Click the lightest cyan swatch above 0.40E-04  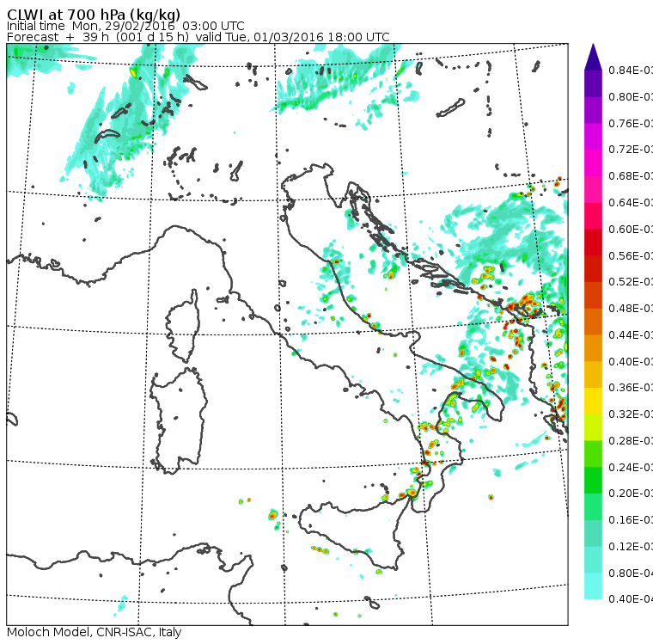coord(593,586)
